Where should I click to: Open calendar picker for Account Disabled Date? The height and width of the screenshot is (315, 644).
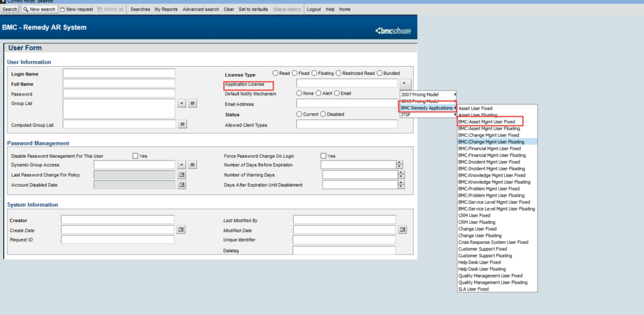pyautogui.click(x=182, y=185)
